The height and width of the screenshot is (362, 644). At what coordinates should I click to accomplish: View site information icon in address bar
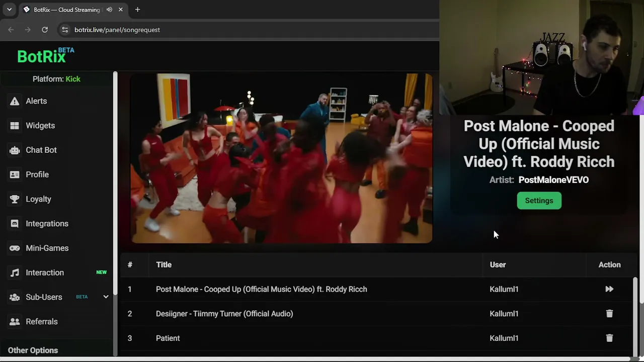pos(64,30)
